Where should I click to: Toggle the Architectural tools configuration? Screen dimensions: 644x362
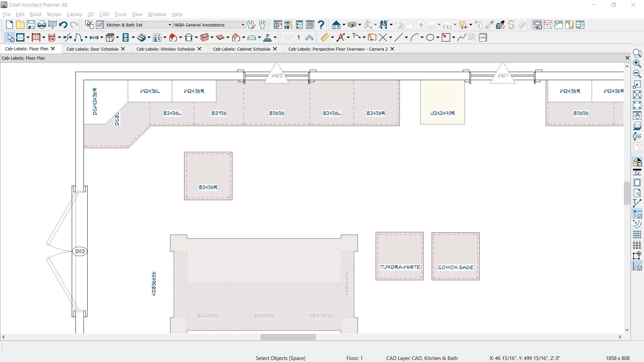[537, 25]
